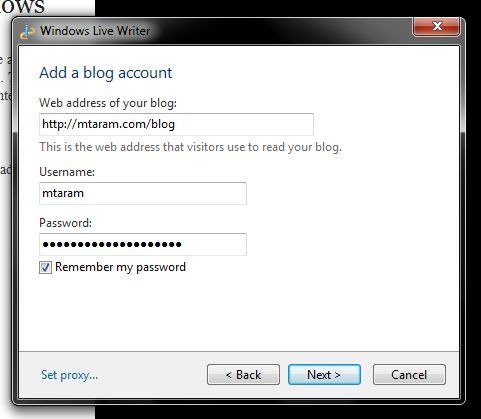Click the web page behind the dialog

(x=6, y=100)
